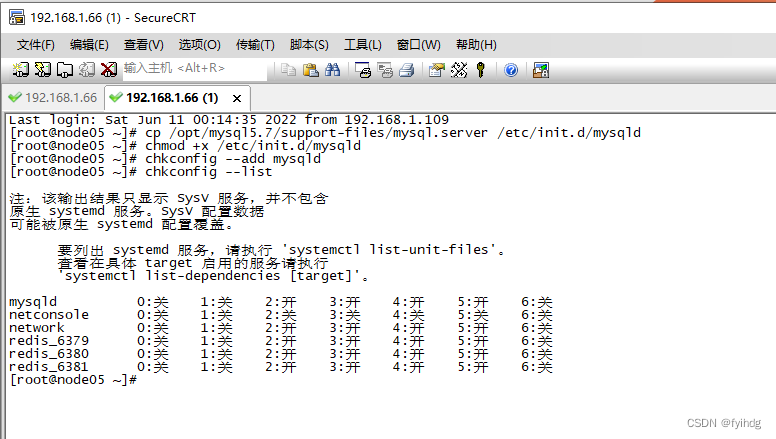Click the cp mysql.server command line
The image size is (776, 439).
393,133
